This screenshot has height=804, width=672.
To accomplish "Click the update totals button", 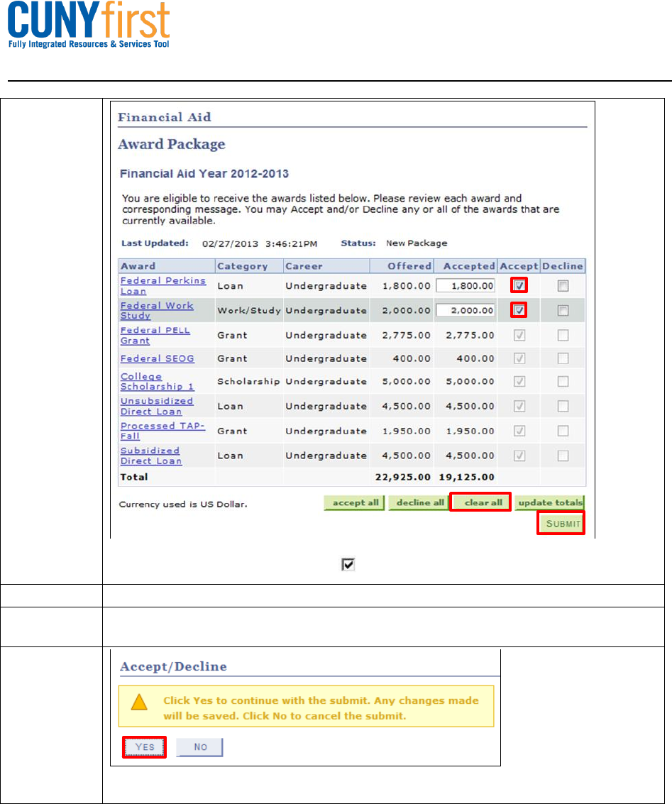I will 550,503.
